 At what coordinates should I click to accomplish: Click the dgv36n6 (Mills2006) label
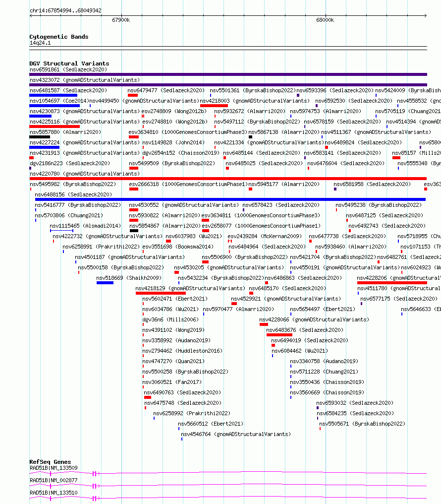click(x=170, y=320)
